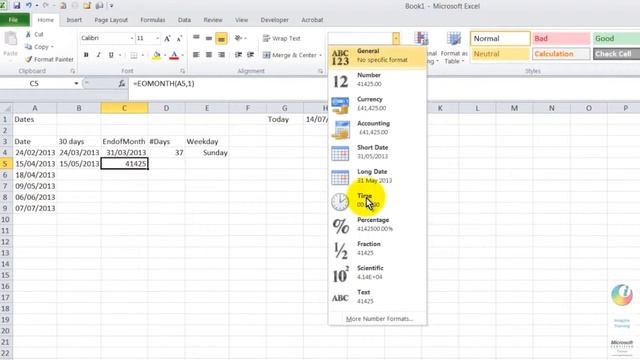The image size is (640, 360).
Task: Choose Fraction format option
Action: click(377, 249)
